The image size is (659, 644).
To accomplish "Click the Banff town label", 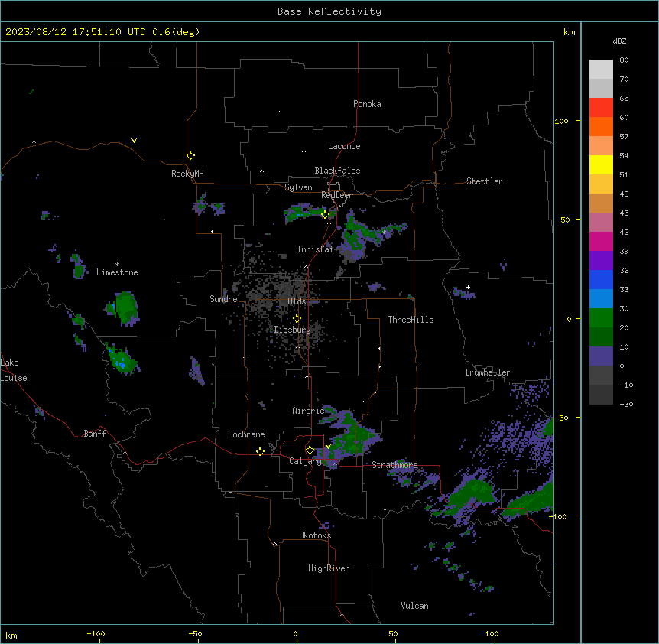I will tap(95, 434).
